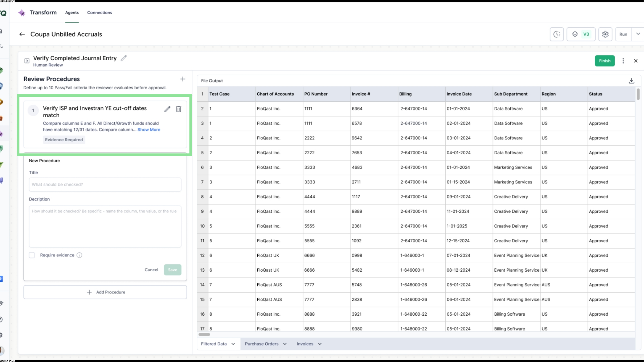Open the run history clock icon

tap(557, 34)
